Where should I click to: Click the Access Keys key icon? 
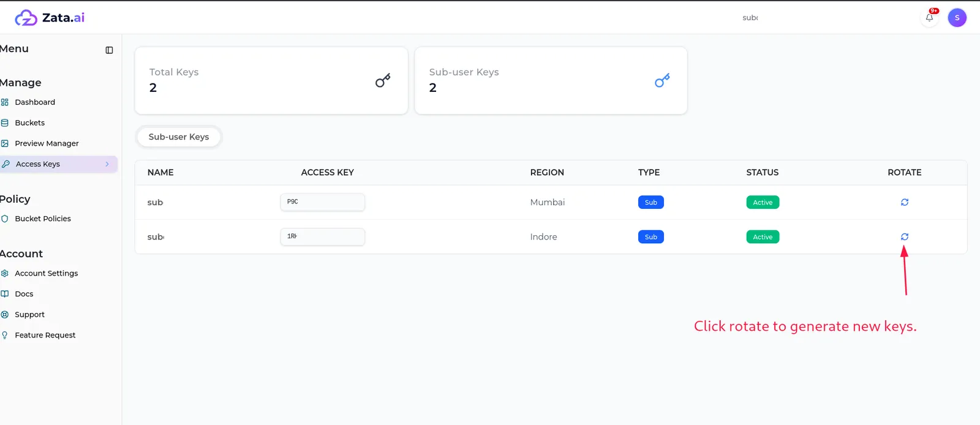click(6, 164)
